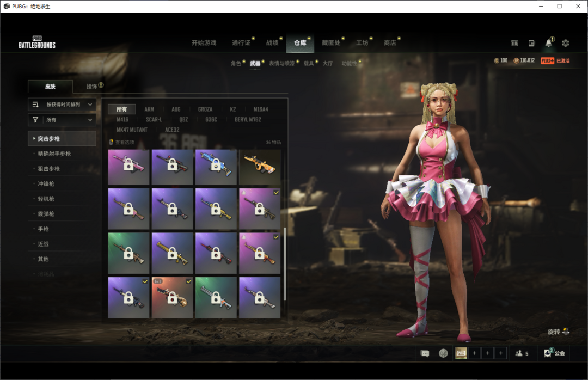The width and height of the screenshot is (588, 380).
Task: Filter skins by BERYL M762
Action: click(248, 119)
